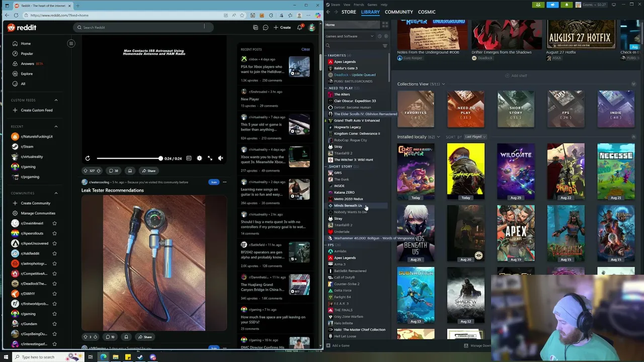Open Reddit chat icon in header
644x362 pixels.
(x=266, y=28)
